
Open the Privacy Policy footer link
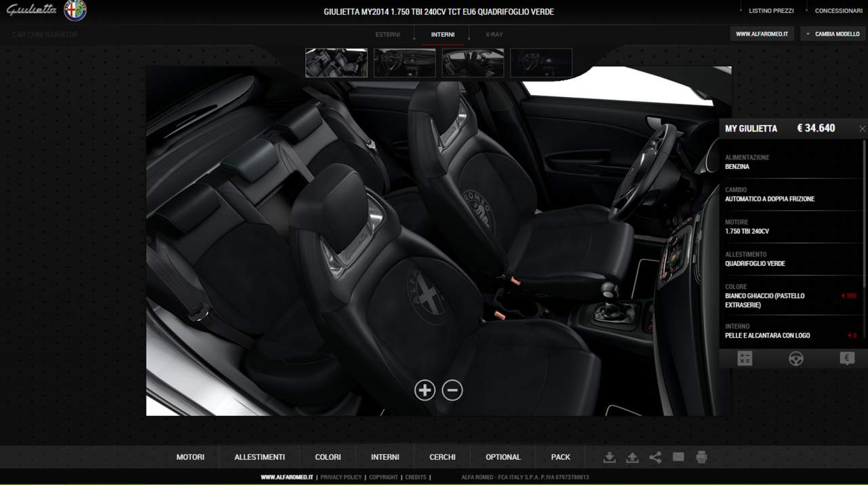(341, 478)
